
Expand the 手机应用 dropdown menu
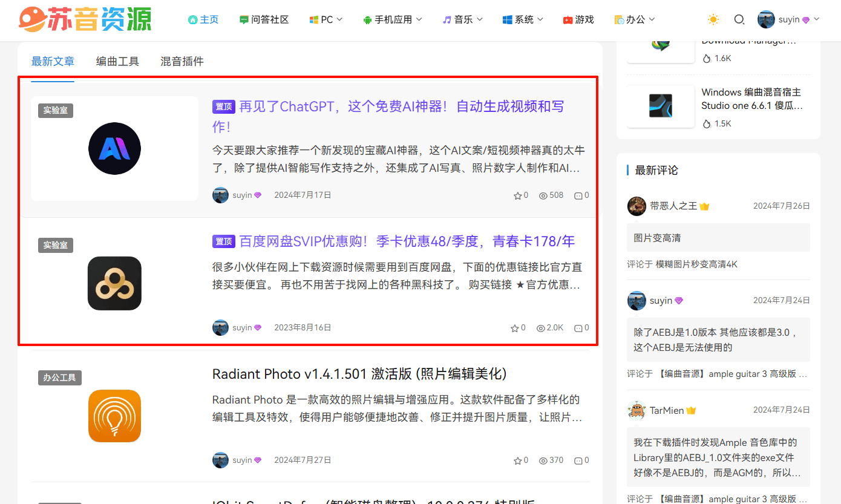(x=393, y=19)
